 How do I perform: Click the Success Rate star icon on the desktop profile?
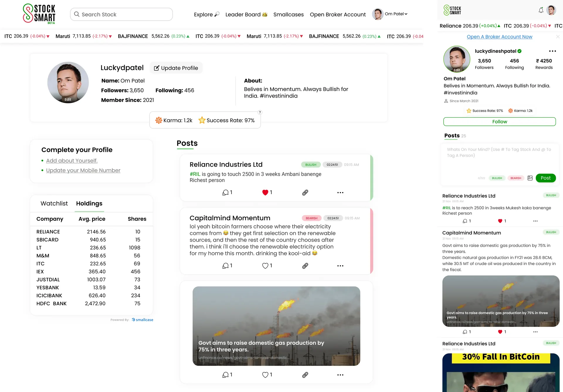click(x=202, y=120)
